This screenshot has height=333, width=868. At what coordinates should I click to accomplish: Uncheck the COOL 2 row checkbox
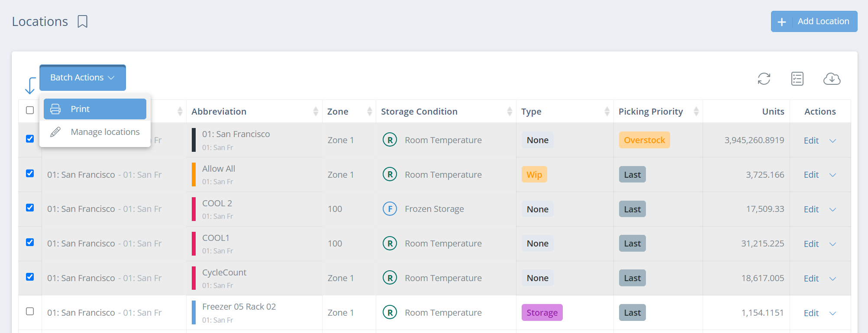[x=30, y=208]
